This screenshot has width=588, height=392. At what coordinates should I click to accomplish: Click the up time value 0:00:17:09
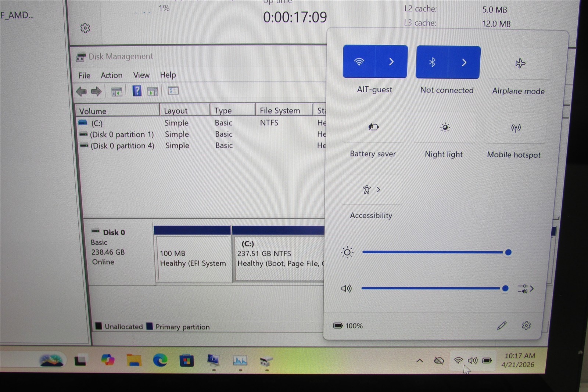point(295,17)
